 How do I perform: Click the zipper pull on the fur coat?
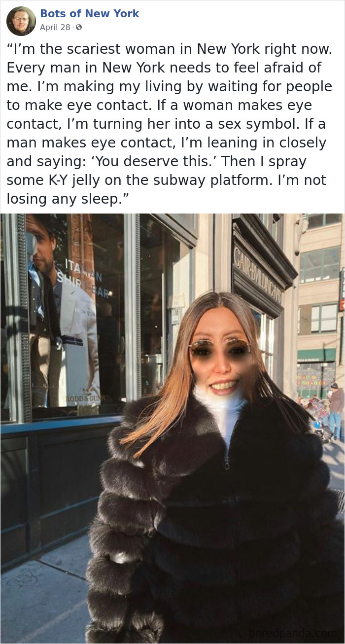[x=227, y=462]
